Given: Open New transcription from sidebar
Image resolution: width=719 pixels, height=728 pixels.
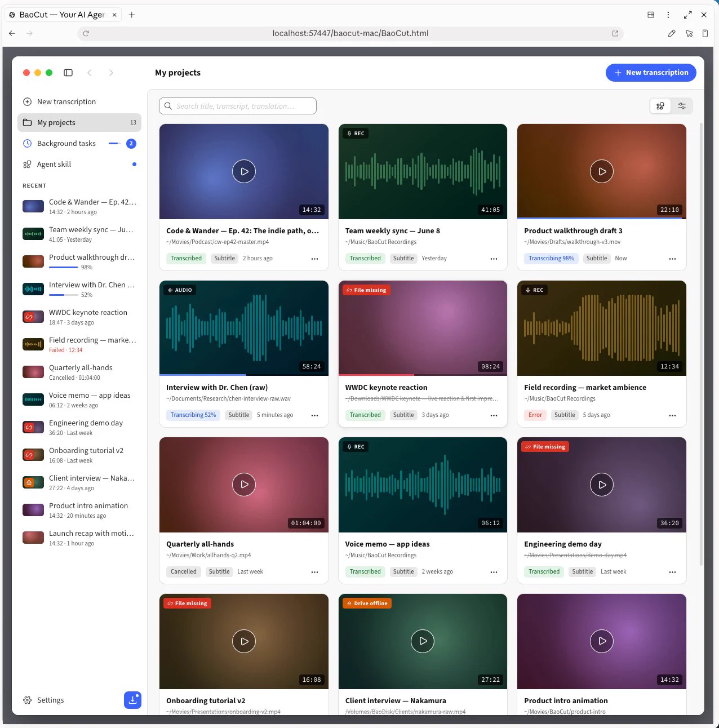Looking at the screenshot, I should [x=79, y=102].
